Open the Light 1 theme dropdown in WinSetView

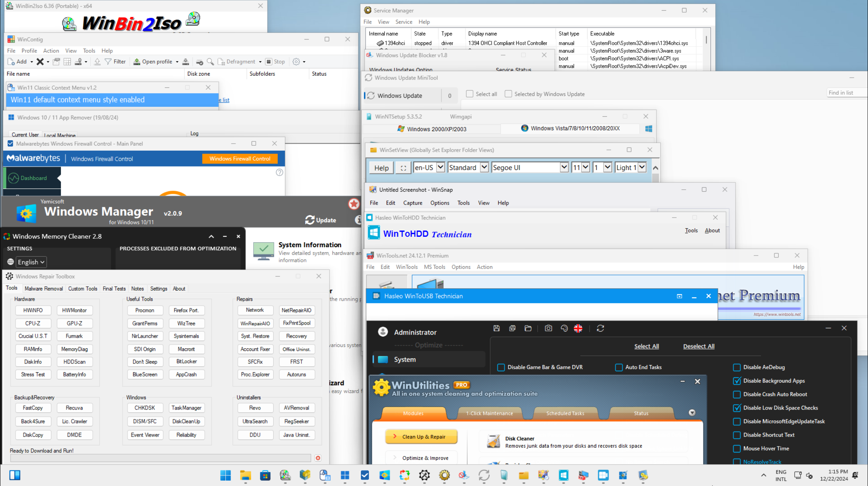pyautogui.click(x=631, y=167)
